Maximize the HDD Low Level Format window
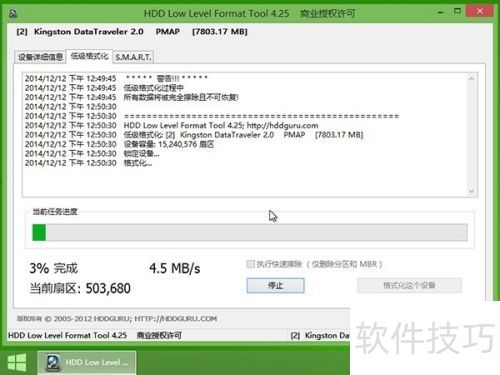Viewport: 500px width, 375px height. pyautogui.click(x=457, y=11)
